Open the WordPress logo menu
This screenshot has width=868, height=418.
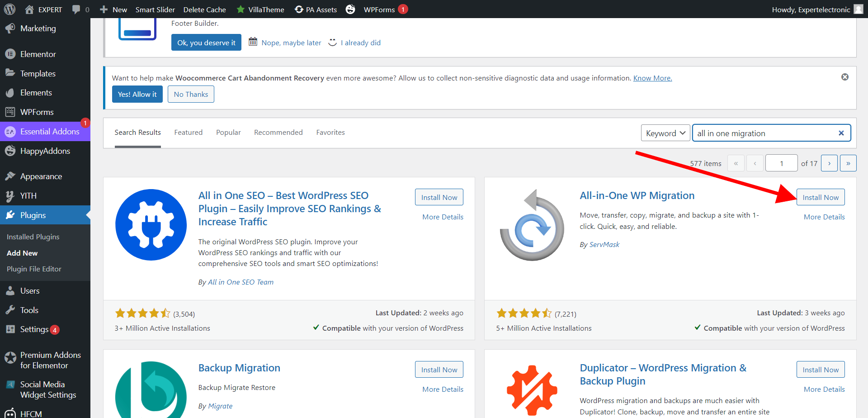tap(9, 9)
